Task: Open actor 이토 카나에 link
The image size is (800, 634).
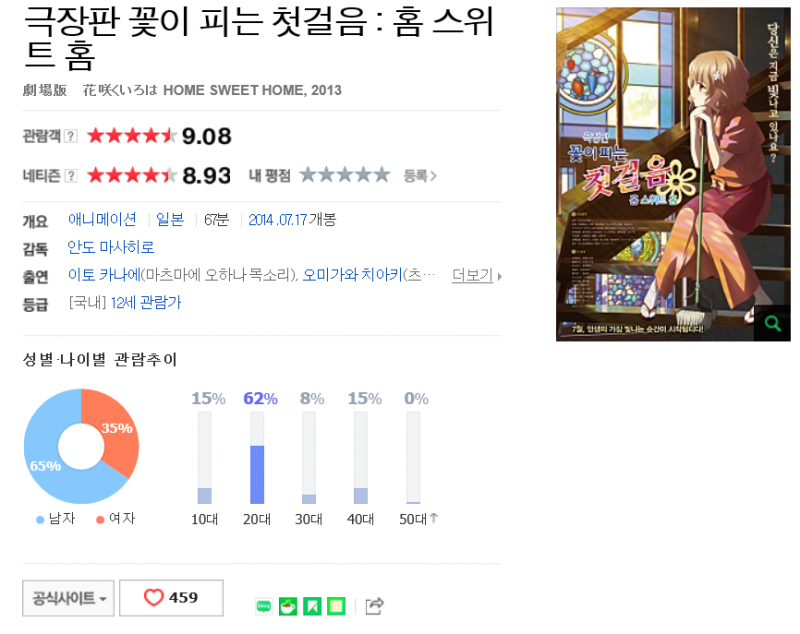Action: [104, 275]
